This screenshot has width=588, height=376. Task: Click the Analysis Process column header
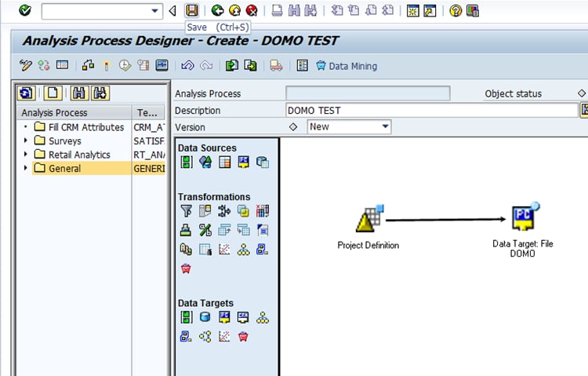[74, 113]
